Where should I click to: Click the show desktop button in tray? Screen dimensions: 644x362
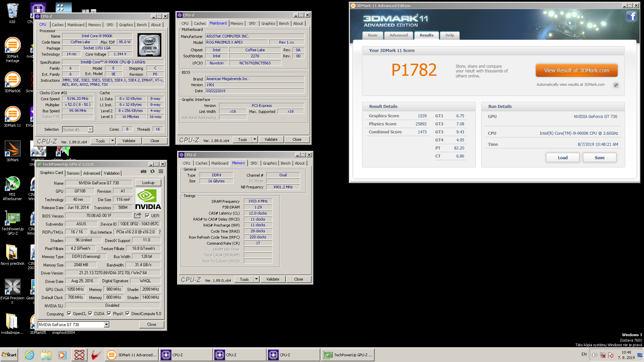click(640, 355)
